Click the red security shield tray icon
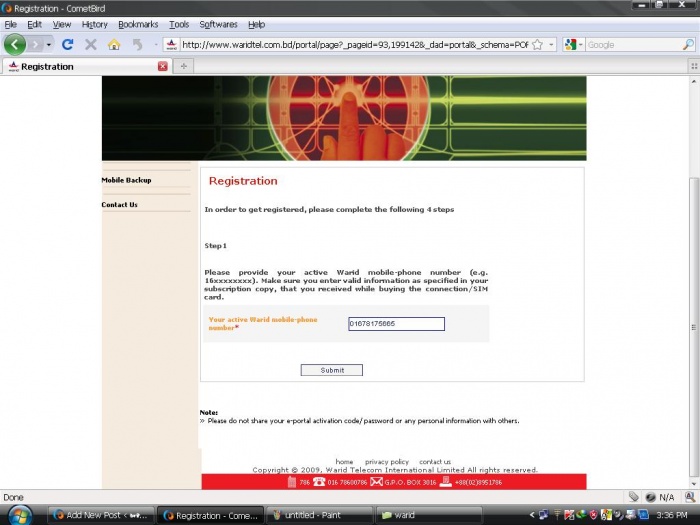This screenshot has width=700, height=525. pos(593,515)
